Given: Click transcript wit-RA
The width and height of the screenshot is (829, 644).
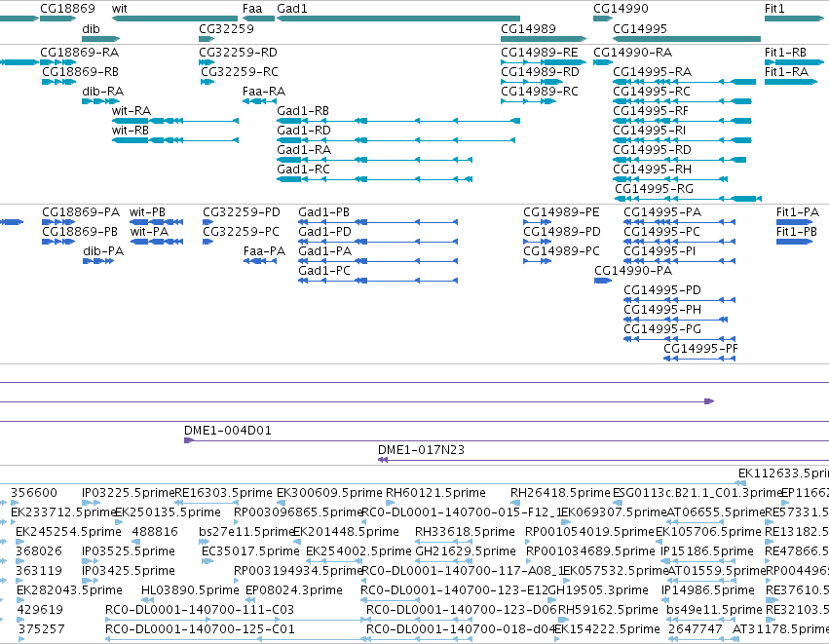Looking at the screenshot, I should click(x=175, y=121).
